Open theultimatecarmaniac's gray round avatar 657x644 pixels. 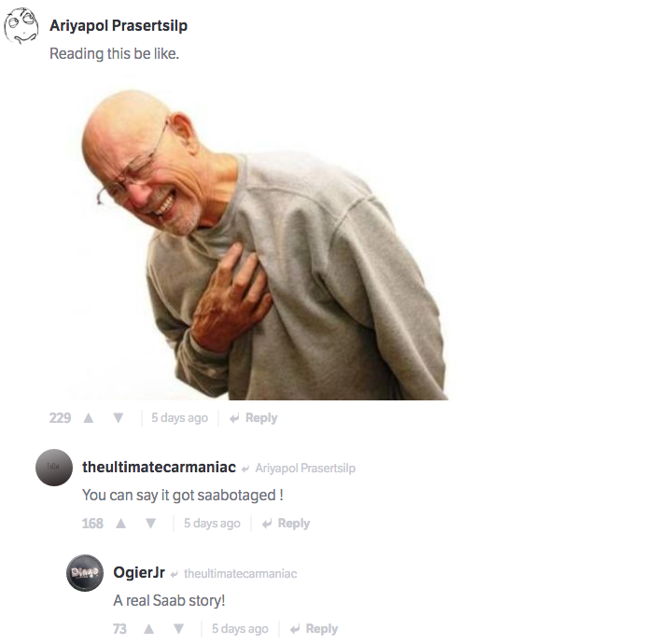pyautogui.click(x=54, y=468)
